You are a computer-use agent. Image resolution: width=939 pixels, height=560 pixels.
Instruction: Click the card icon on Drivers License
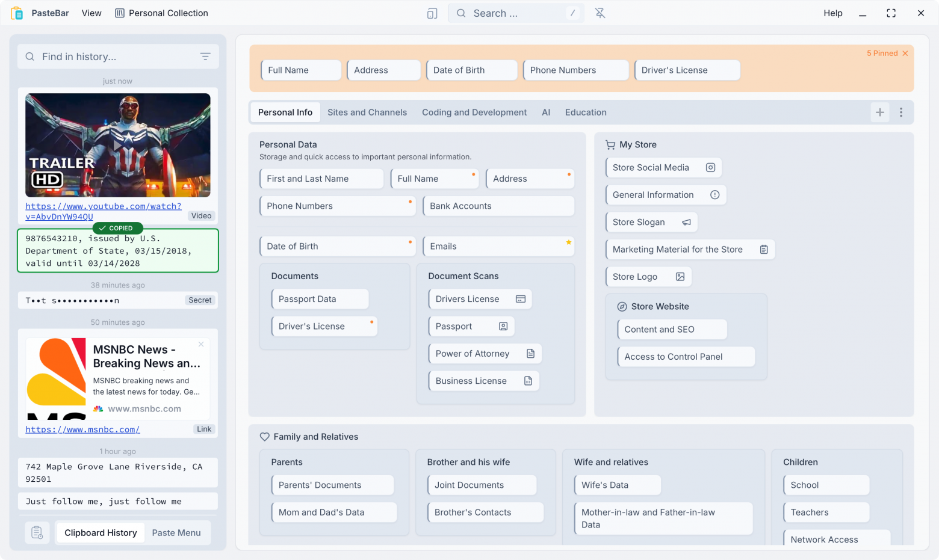tap(521, 299)
